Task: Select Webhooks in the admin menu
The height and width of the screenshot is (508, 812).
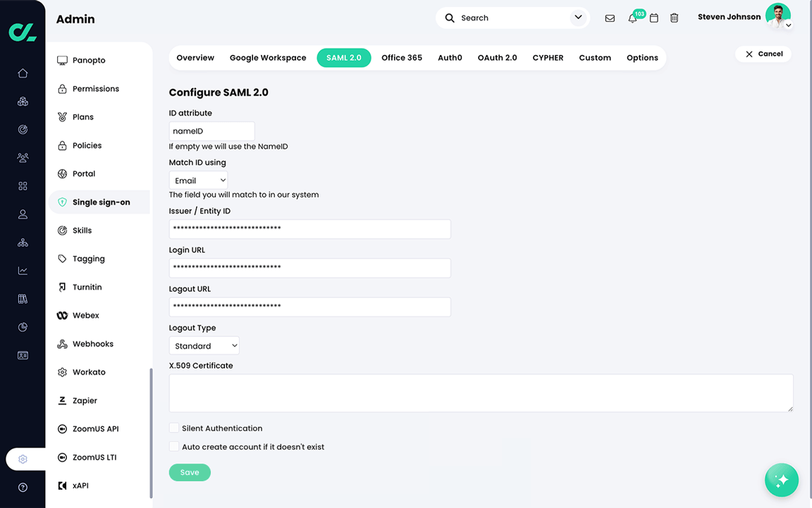Action: (93, 343)
